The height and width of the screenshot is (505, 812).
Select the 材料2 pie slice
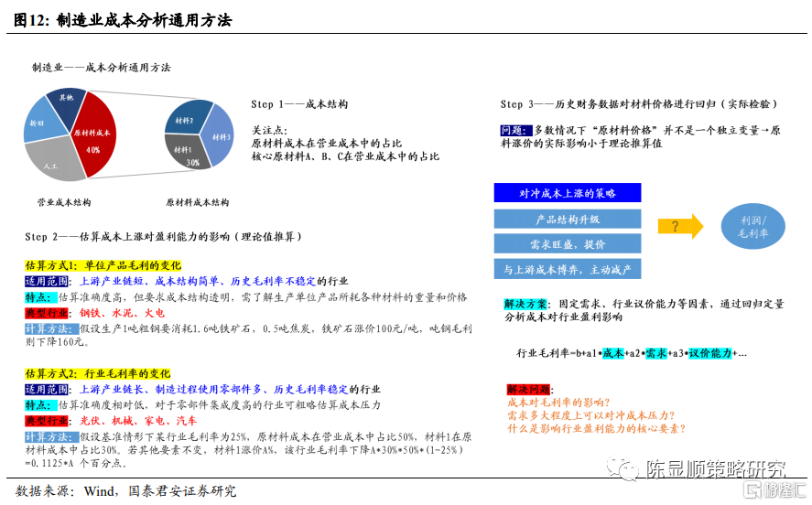click(186, 118)
